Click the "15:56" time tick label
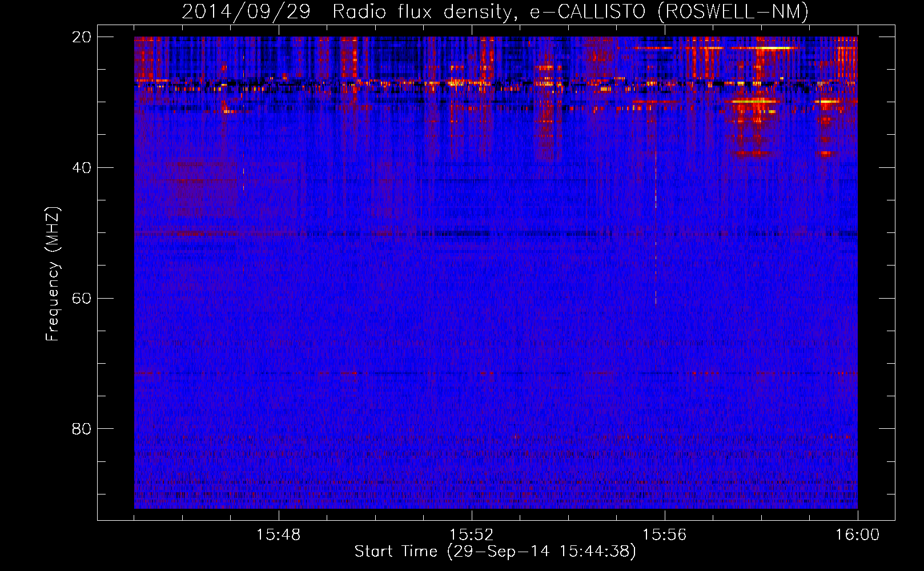The width and height of the screenshot is (924, 571). click(x=665, y=535)
